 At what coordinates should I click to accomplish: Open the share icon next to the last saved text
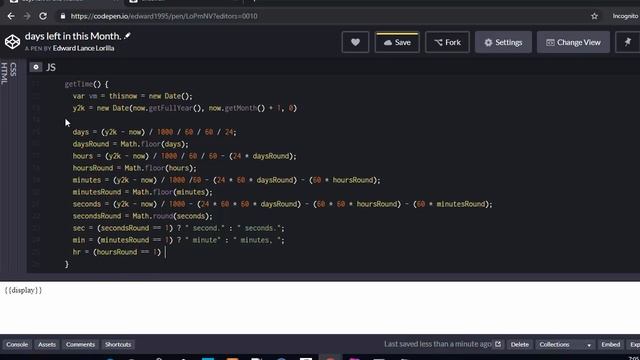[x=498, y=344]
